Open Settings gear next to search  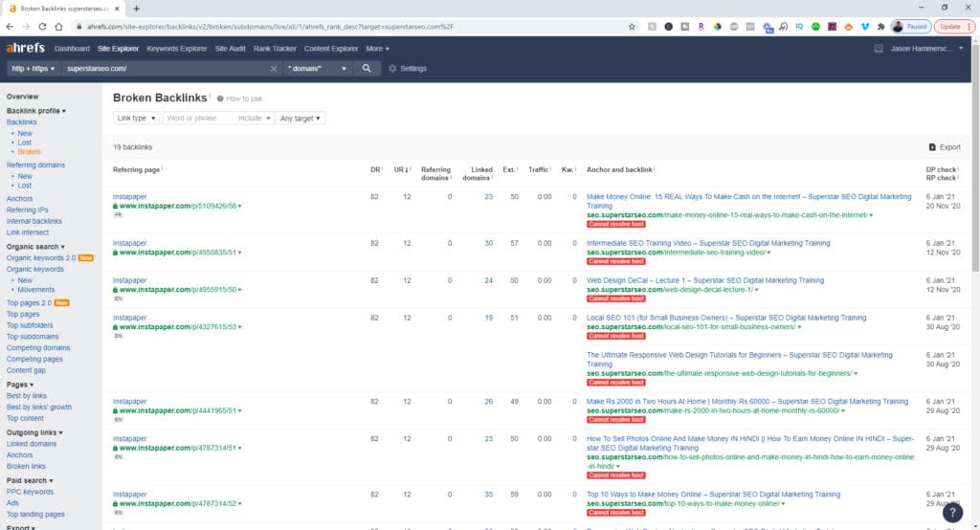point(408,69)
